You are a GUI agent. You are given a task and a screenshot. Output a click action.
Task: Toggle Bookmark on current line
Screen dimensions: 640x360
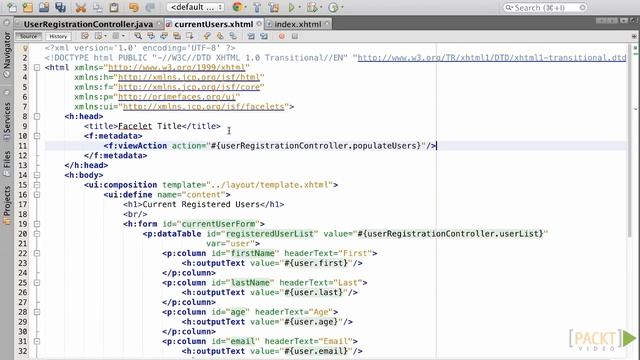click(x=233, y=36)
